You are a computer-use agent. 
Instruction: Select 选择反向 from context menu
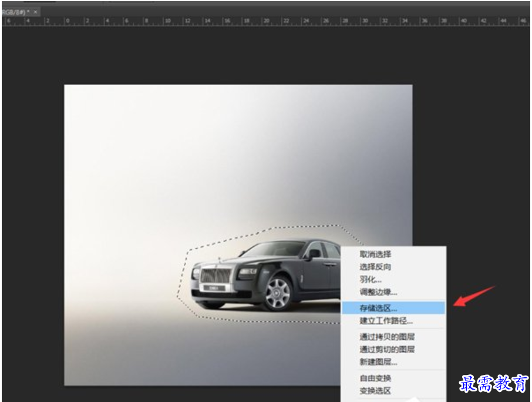tap(393, 267)
